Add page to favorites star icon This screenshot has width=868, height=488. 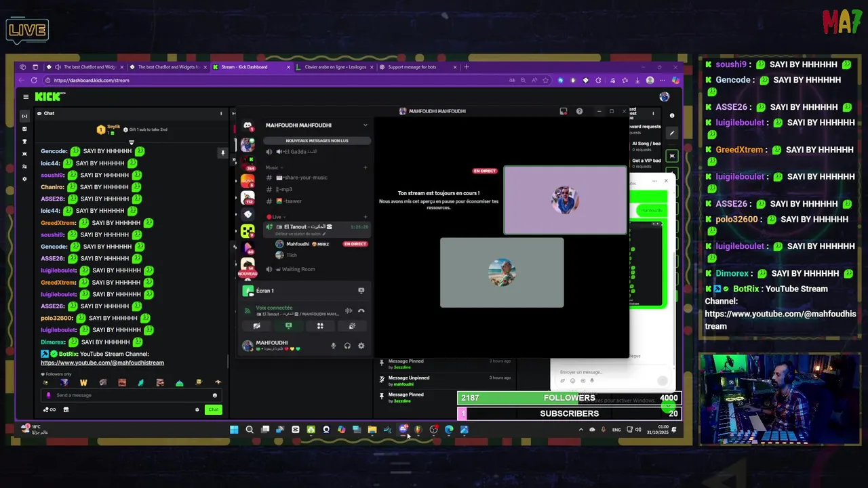pyautogui.click(x=546, y=80)
